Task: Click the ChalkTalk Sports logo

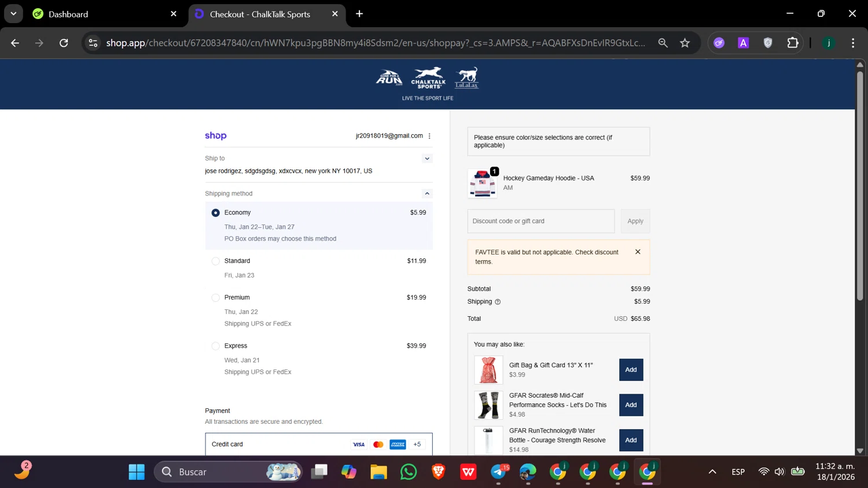Action: (x=428, y=78)
